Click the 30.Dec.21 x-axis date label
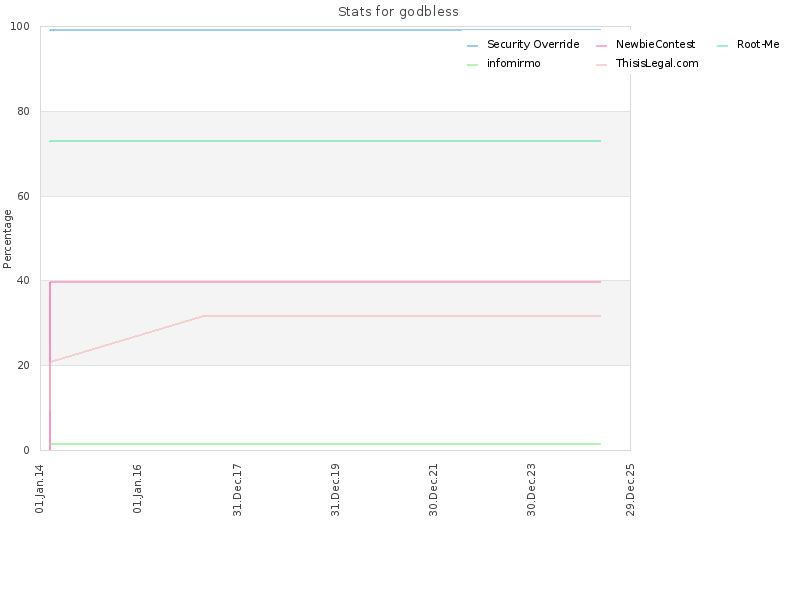 tap(433, 490)
